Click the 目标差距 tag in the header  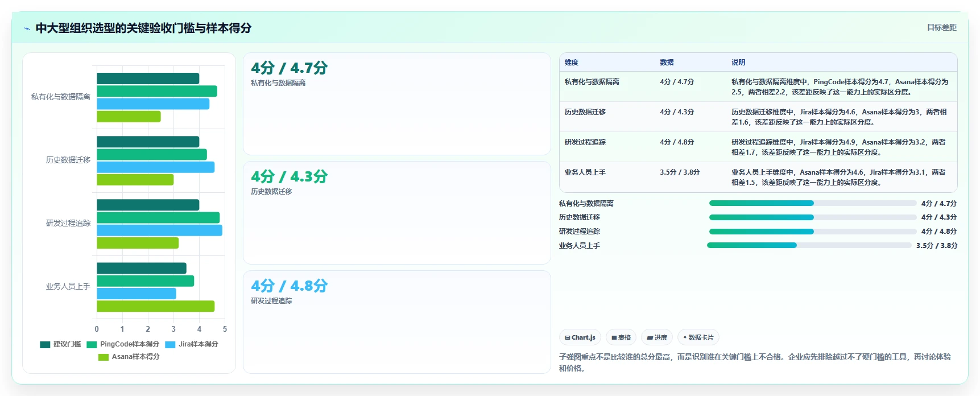941,27
